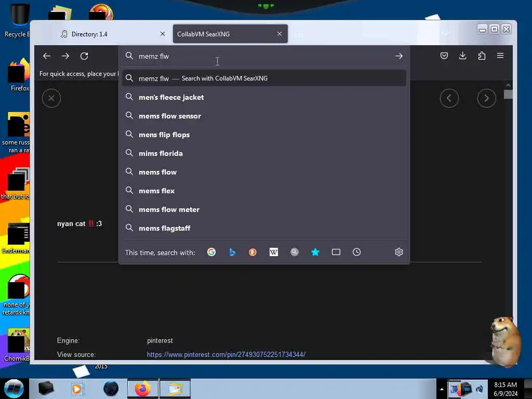Image resolution: width=532 pixels, height=399 pixels.
Task: Choose suggestion mems flex
Action: (264, 191)
